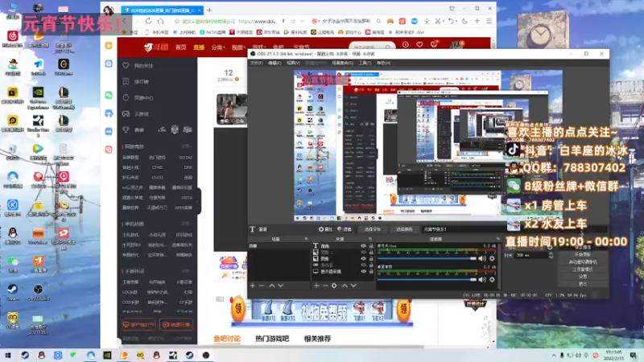Viewport: 644px width, 362px height.
Task: Click OBS 工作室模式 button
Action: [582, 269]
